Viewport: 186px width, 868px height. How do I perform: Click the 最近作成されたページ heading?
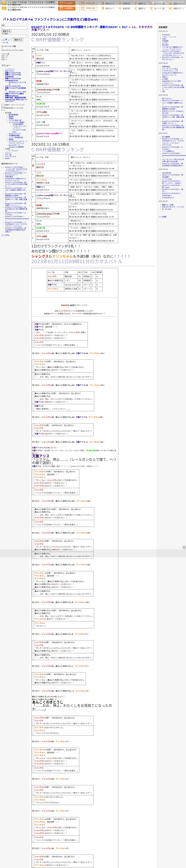[x=9, y=164]
